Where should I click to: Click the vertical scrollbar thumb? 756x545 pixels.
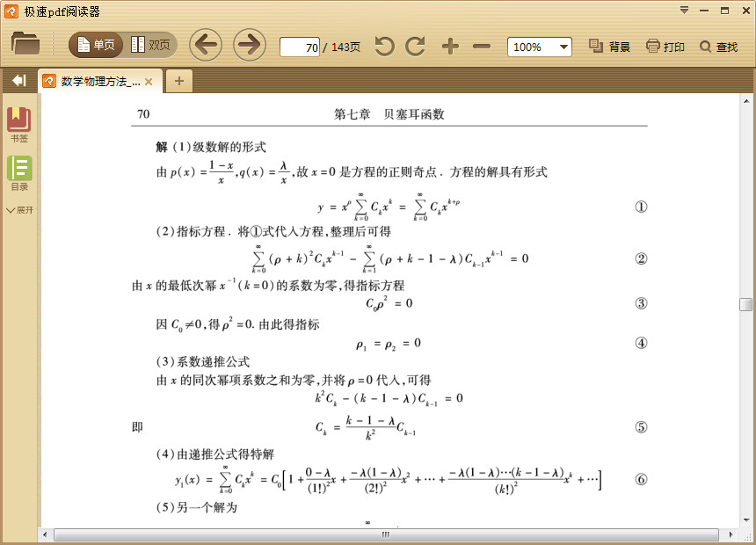[745, 304]
